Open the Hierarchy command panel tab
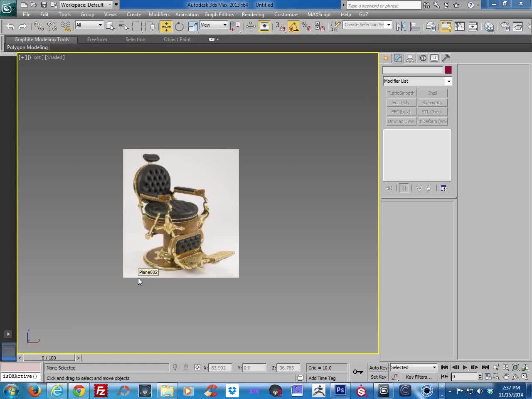Viewport: 532px width, 399px height. [x=410, y=58]
